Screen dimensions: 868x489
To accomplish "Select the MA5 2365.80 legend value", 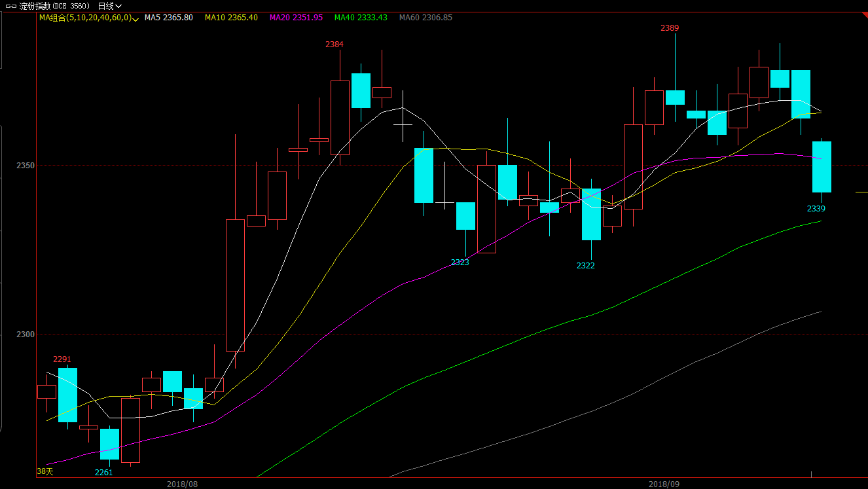I will [x=168, y=18].
